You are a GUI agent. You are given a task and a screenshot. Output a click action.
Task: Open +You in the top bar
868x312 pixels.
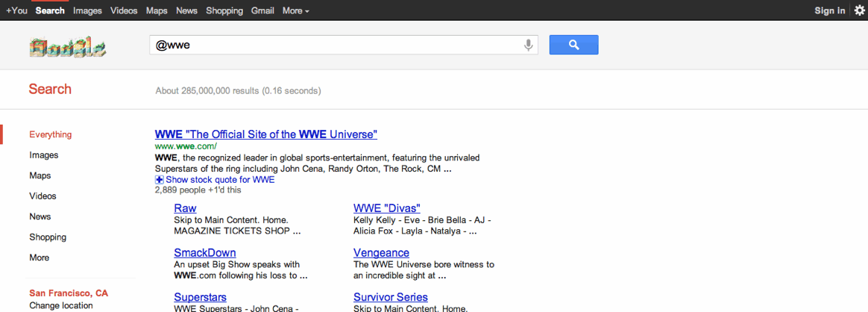point(16,10)
